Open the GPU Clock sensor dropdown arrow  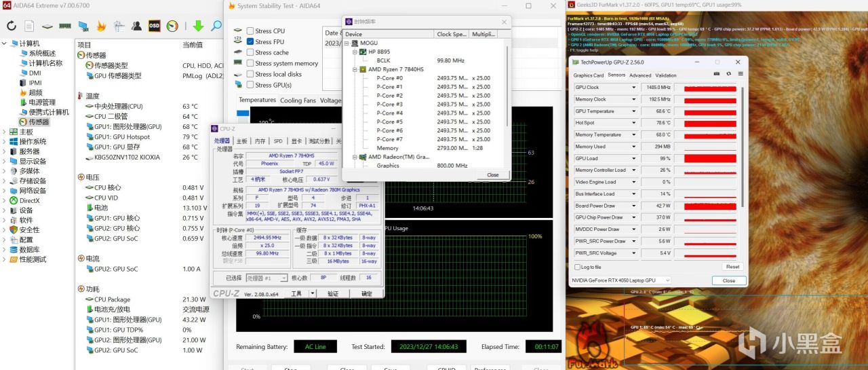(x=633, y=88)
